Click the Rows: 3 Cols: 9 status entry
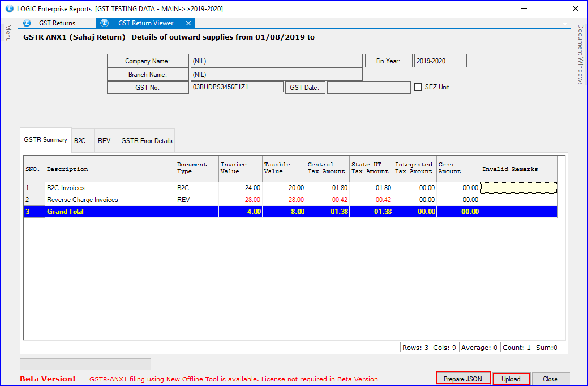This screenshot has height=386, width=588. point(429,348)
